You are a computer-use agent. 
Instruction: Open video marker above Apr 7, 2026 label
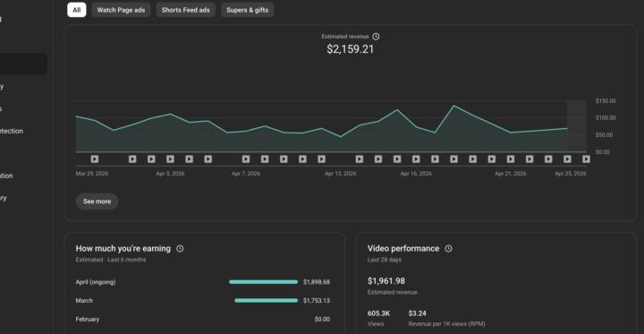tap(246, 158)
